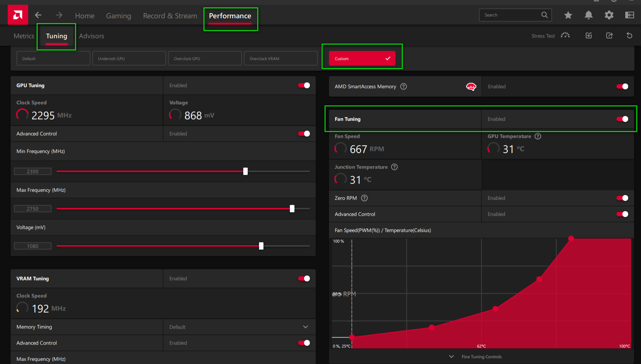Switch to the Performance tab
Image resolution: width=641 pixels, height=364 pixels.
coord(230,16)
